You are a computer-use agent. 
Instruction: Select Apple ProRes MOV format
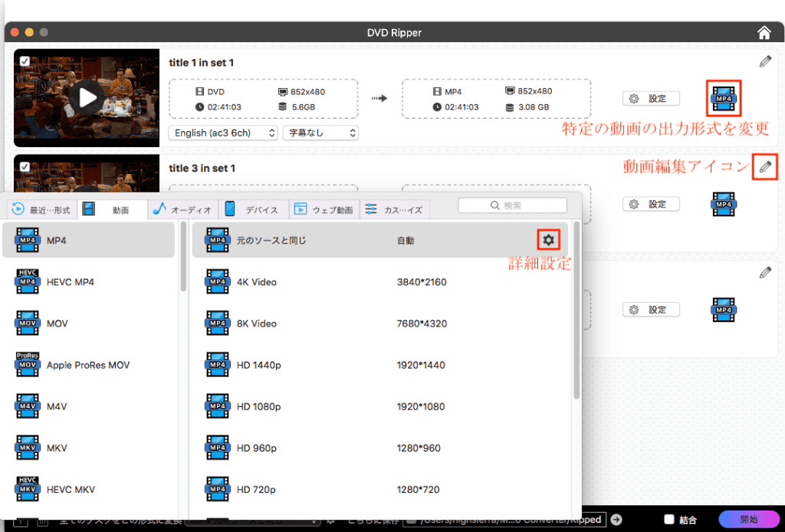coord(87,365)
